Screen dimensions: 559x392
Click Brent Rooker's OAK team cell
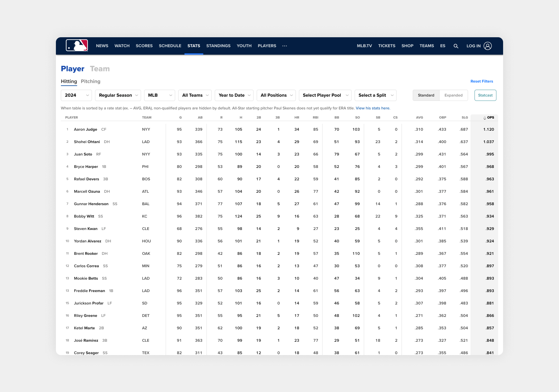point(146,254)
